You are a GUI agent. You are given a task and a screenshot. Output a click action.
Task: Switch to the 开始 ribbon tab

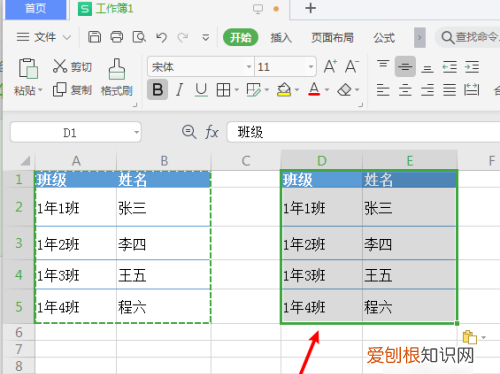click(x=240, y=37)
